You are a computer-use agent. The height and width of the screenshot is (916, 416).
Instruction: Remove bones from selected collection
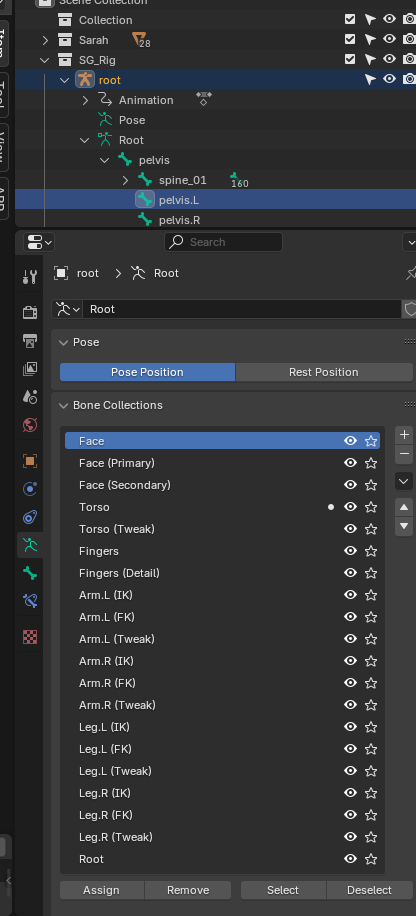pos(188,890)
